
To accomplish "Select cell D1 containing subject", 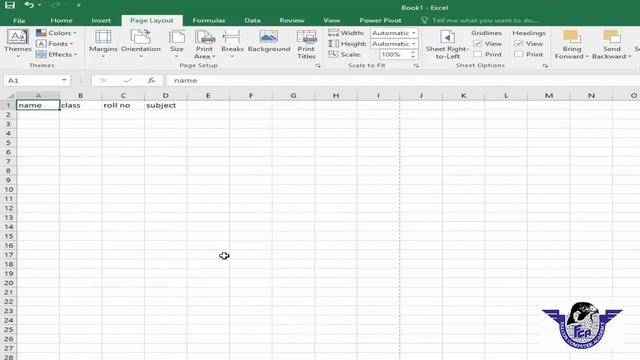I will (x=165, y=105).
